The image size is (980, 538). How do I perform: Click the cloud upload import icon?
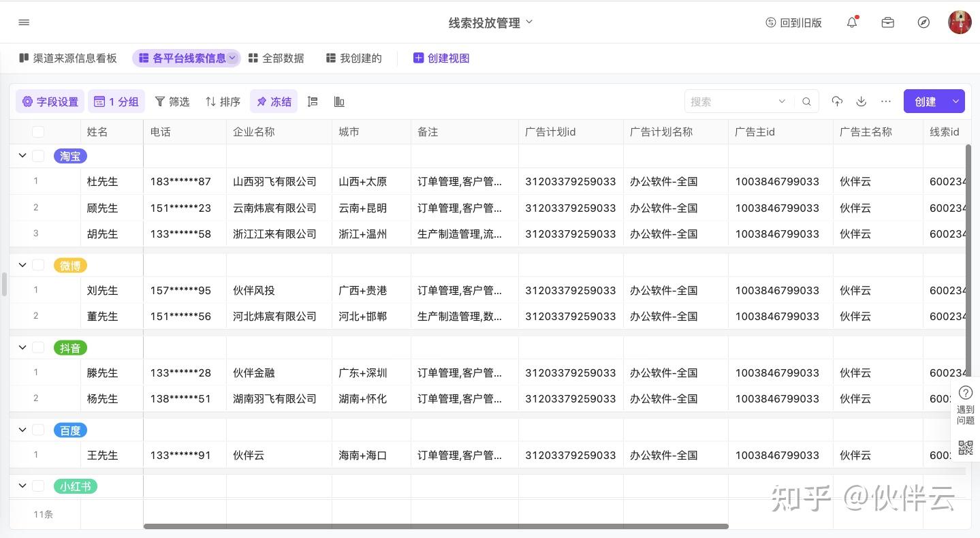837,101
